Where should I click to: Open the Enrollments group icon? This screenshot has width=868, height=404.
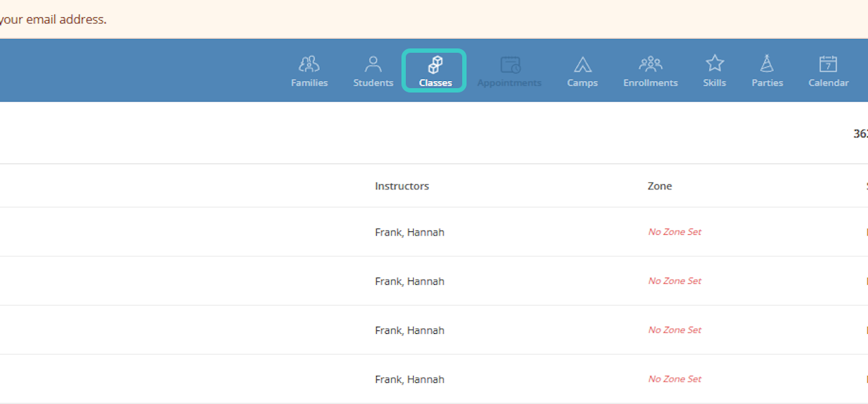point(651,64)
